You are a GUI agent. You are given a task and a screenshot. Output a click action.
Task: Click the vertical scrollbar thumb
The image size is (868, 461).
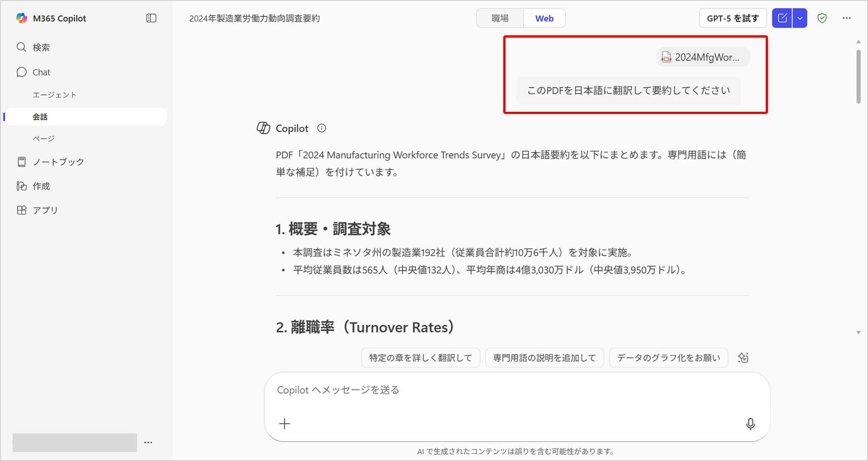(x=858, y=76)
